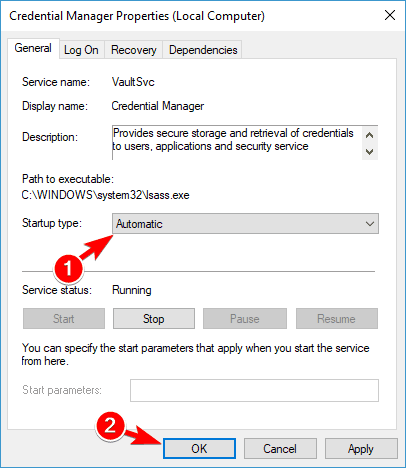Confirm changes with the OK button
Viewport: 406px width, 468px height.
(x=199, y=449)
